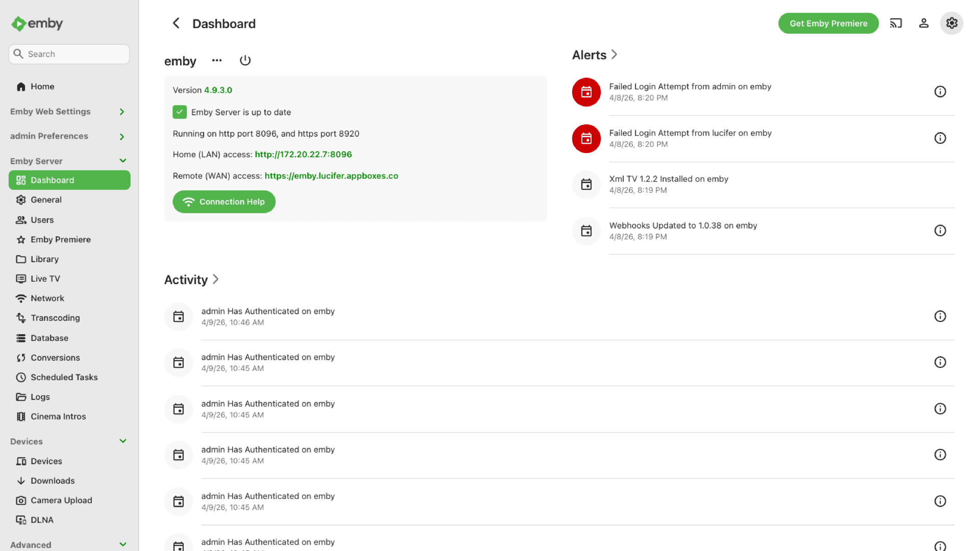980x551 pixels.
Task: Open Scheduled Tasks page
Action: pos(69,377)
